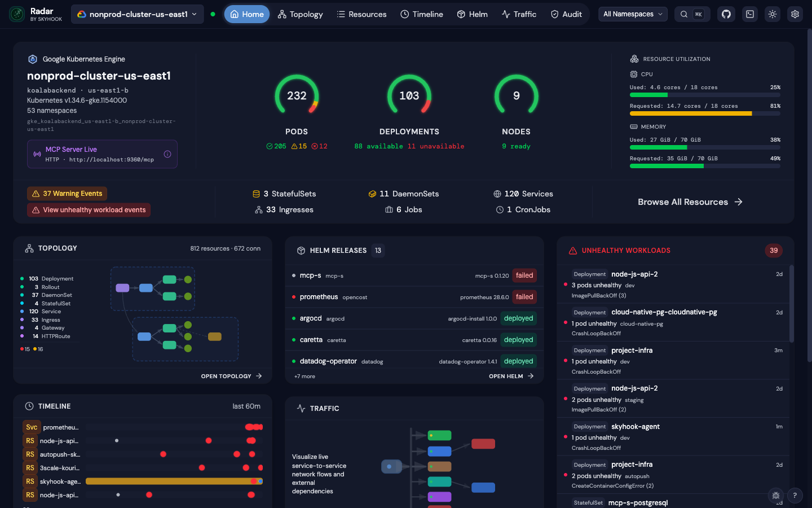Image resolution: width=812 pixels, height=508 pixels.
Task: Open the datadog-operator Helm release
Action: point(414,361)
